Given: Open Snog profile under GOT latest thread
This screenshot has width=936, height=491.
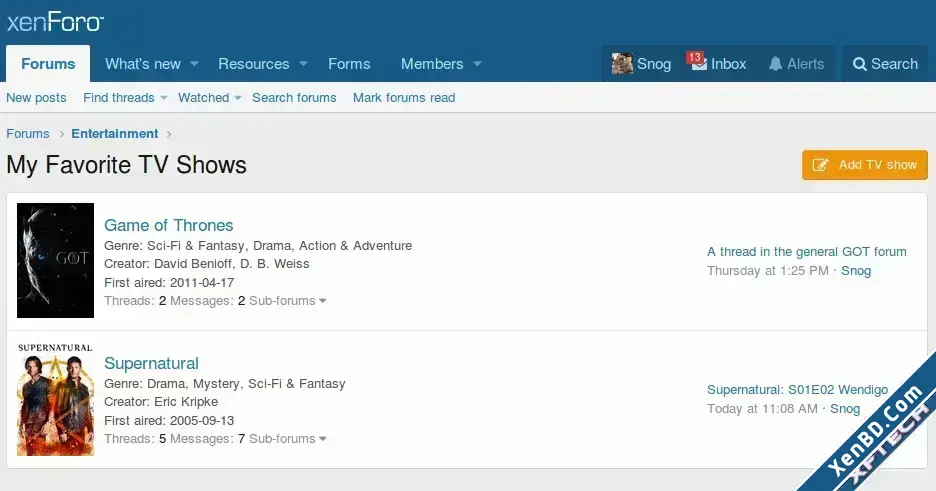Looking at the screenshot, I should [x=856, y=271].
